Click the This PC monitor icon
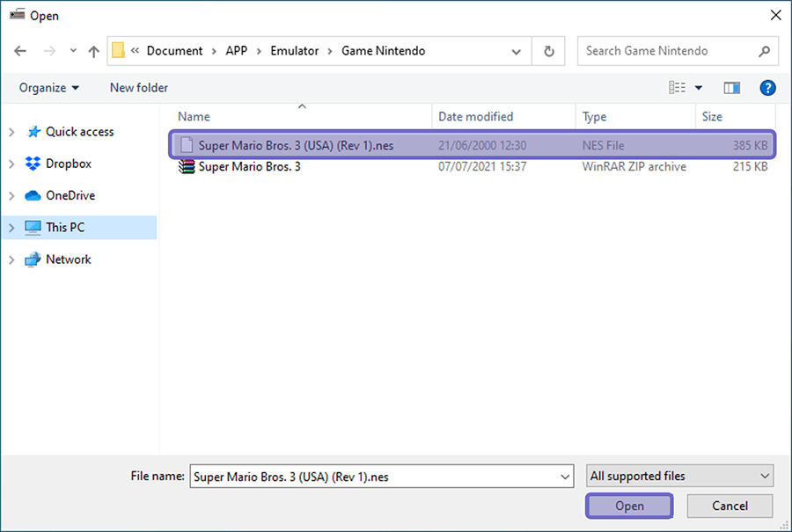Image resolution: width=792 pixels, height=532 pixels. click(x=33, y=228)
